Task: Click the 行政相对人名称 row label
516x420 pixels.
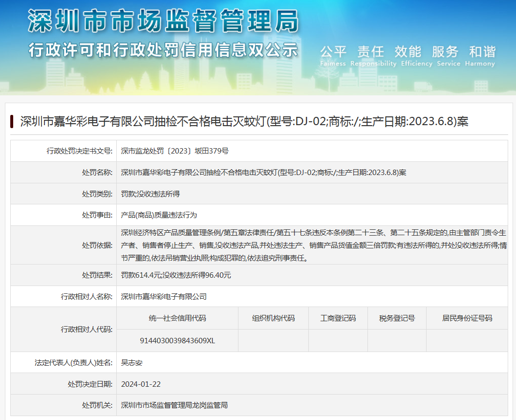Action: [x=86, y=296]
